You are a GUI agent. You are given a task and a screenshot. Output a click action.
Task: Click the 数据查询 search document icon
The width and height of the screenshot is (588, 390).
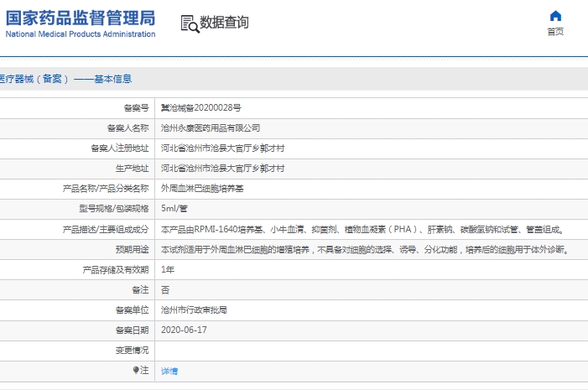190,24
